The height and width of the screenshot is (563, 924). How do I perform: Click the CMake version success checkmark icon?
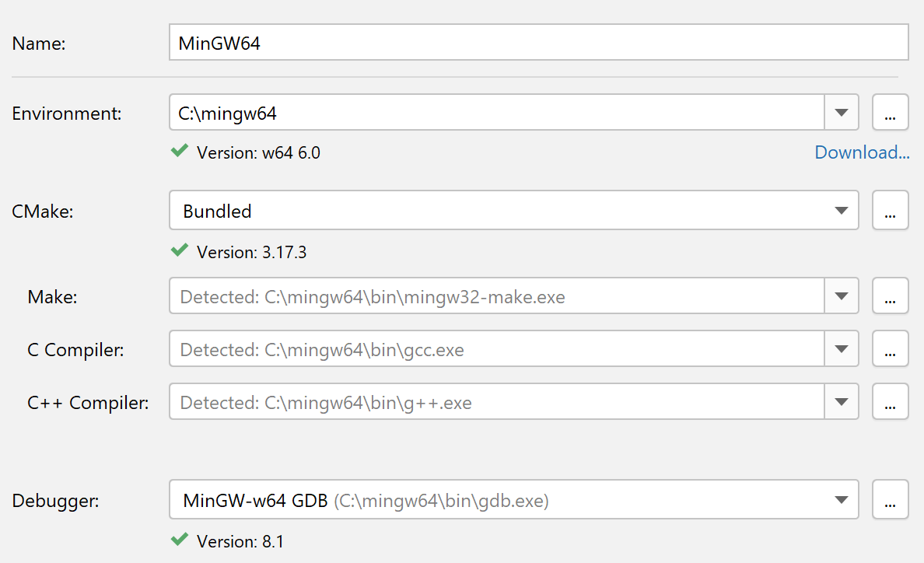(x=180, y=250)
